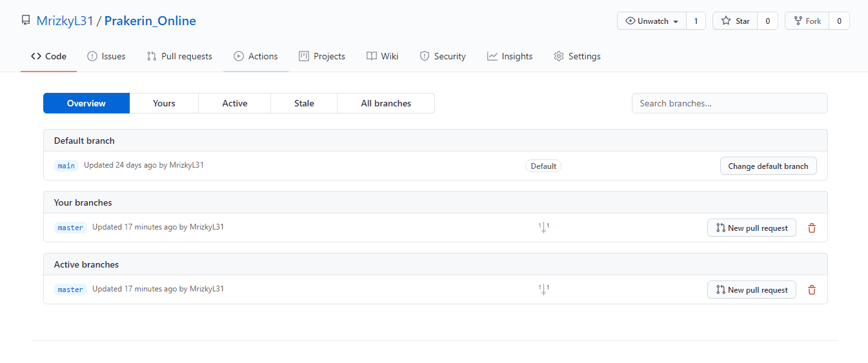Open the Insights tab
The width and height of the screenshot is (868, 363).
tap(510, 56)
